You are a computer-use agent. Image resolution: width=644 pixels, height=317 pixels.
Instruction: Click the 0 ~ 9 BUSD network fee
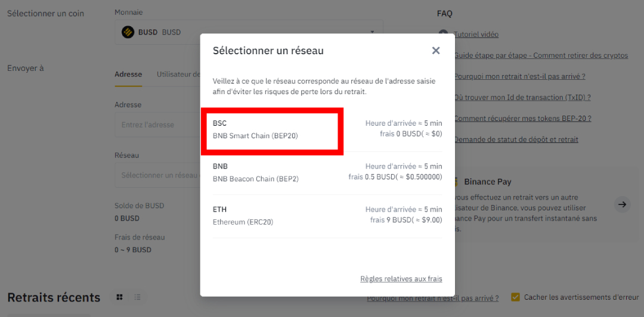[x=132, y=250]
